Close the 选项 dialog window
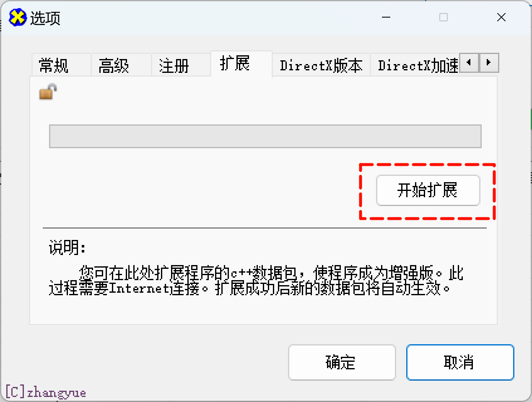 tap(501, 17)
